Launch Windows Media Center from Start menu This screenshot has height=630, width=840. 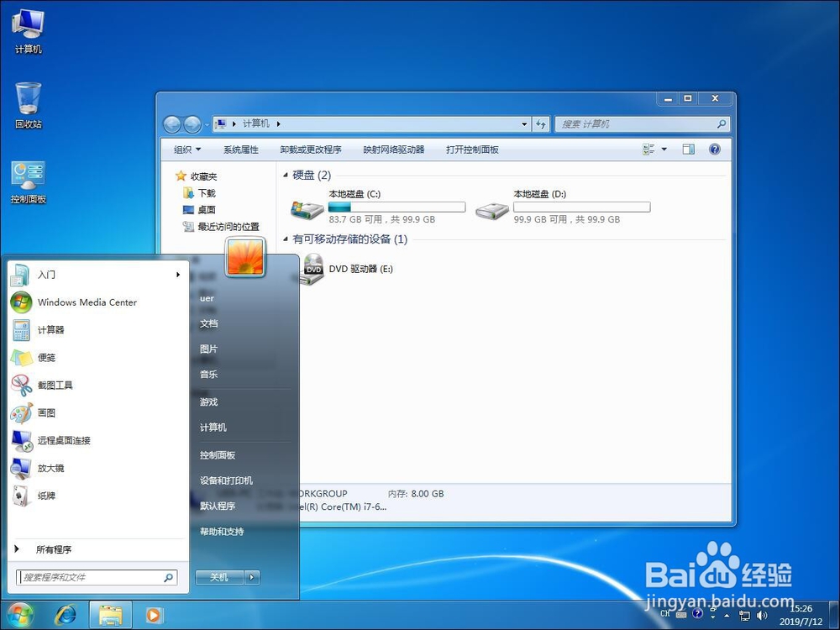100,302
